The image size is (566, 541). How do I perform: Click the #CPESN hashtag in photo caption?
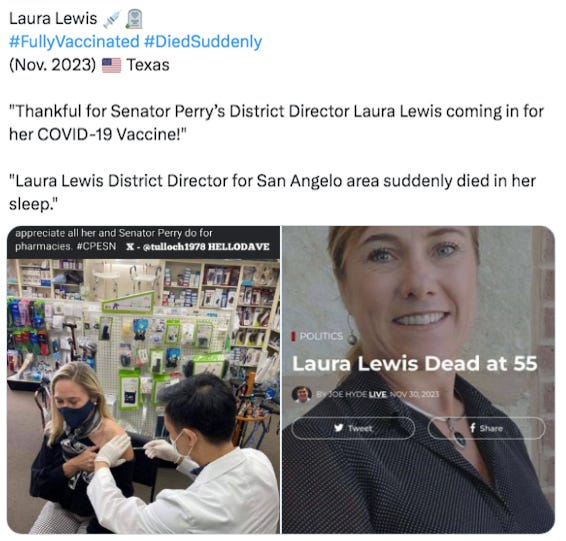click(x=96, y=246)
